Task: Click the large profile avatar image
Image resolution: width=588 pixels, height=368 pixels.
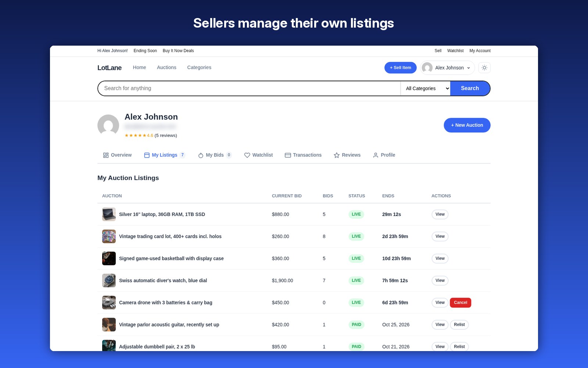Action: pos(108,125)
